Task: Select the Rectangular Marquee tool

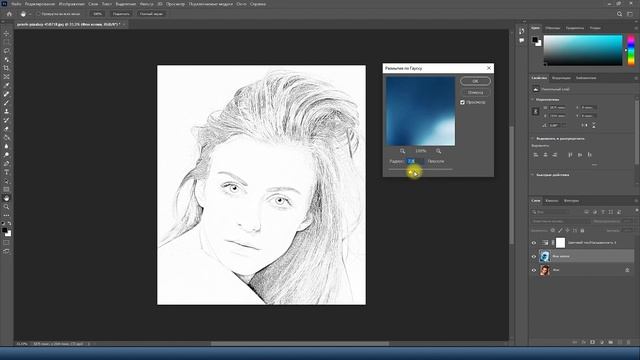Action: pyautogui.click(x=6, y=42)
